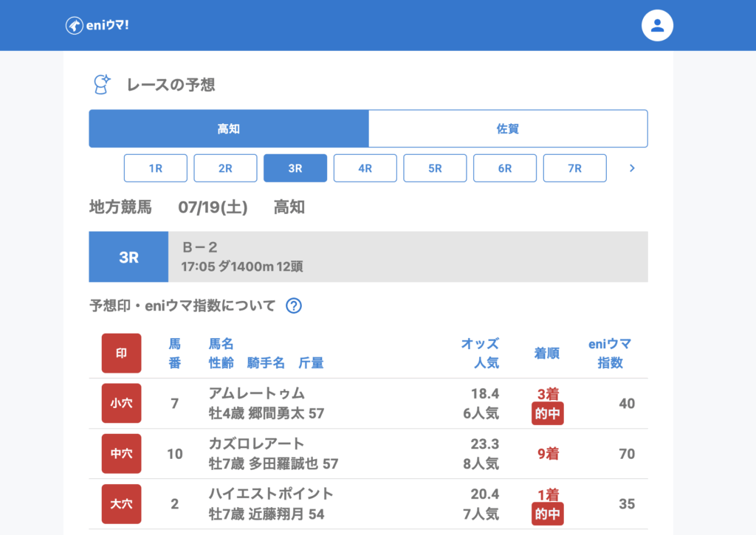756x535 pixels.
Task: Open the user profile account icon
Action: [x=657, y=26]
